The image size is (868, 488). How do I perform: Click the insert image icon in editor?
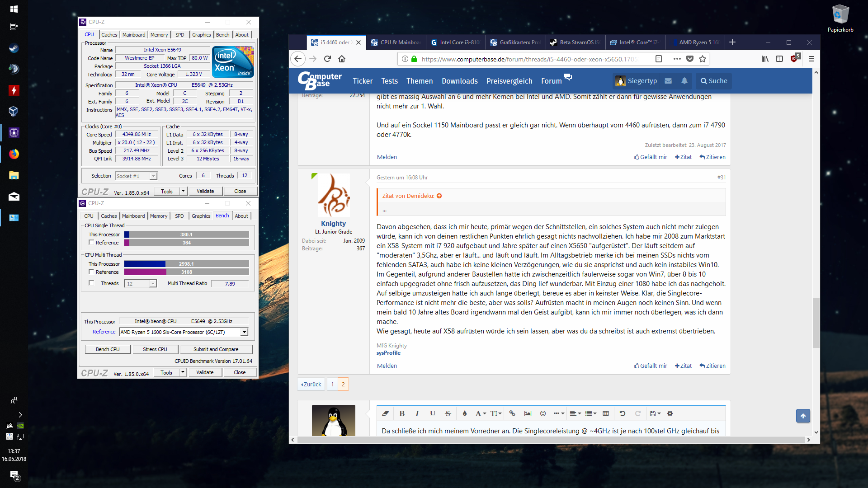pyautogui.click(x=528, y=413)
